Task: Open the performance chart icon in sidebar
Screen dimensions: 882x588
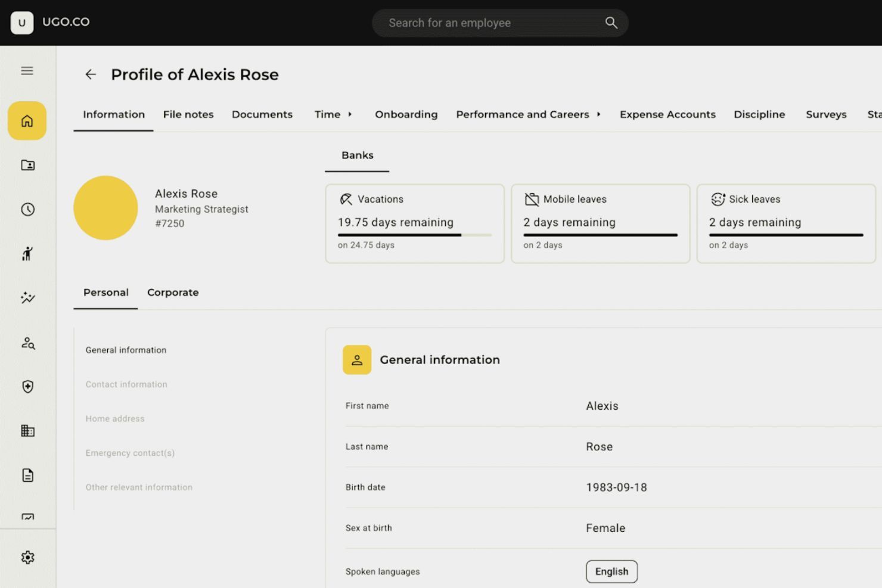Action: click(27, 298)
